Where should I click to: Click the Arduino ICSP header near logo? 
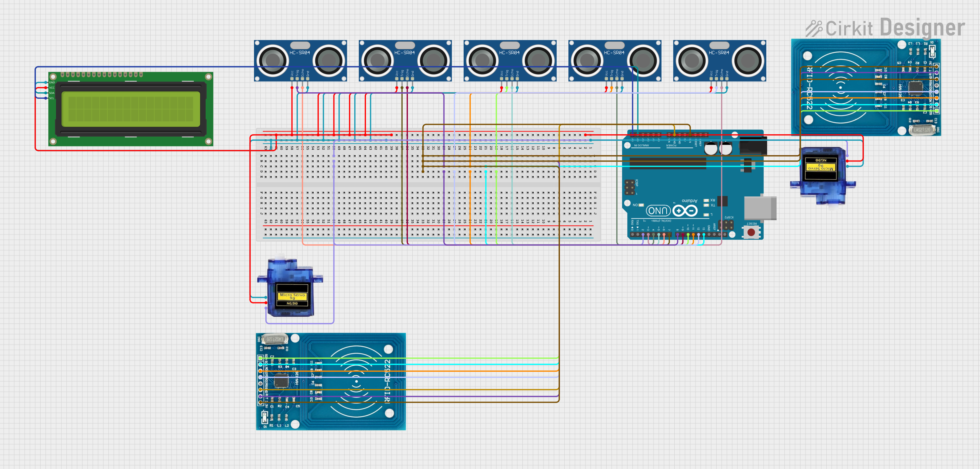pyautogui.click(x=630, y=188)
